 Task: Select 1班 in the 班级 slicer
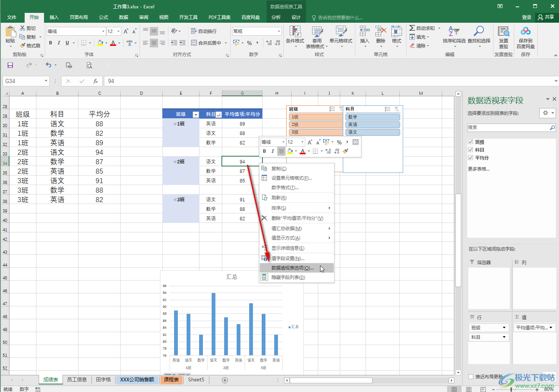coord(316,117)
